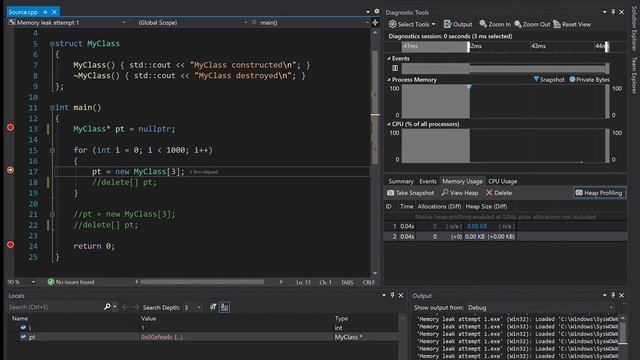Click the Events break pause icon

tap(395, 68)
